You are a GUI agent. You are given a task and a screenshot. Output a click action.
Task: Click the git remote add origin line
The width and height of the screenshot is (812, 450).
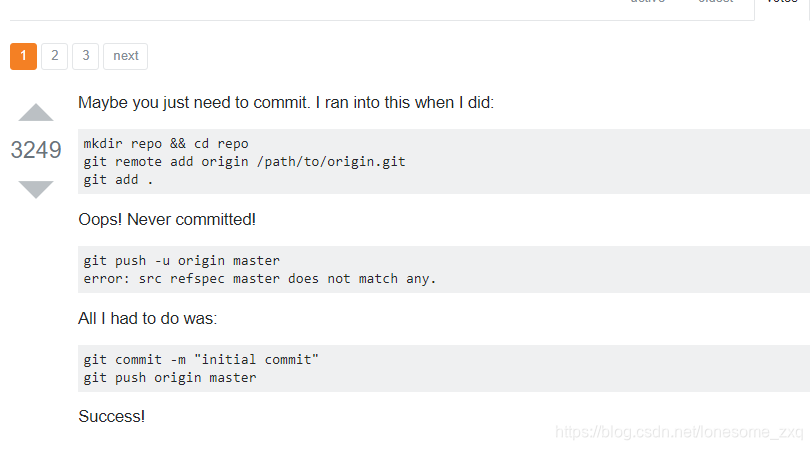pos(244,162)
